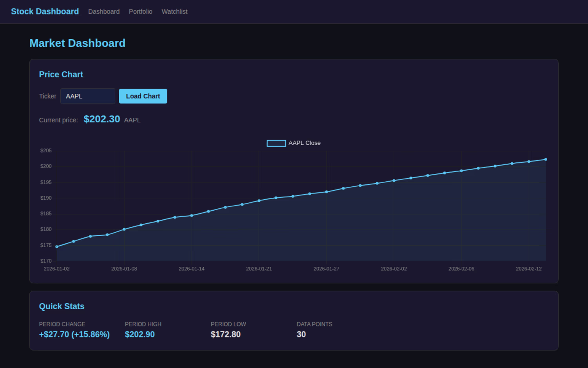588x368 pixels.
Task: Click the 2026-02-02 x-axis date label
Action: [x=394, y=269]
